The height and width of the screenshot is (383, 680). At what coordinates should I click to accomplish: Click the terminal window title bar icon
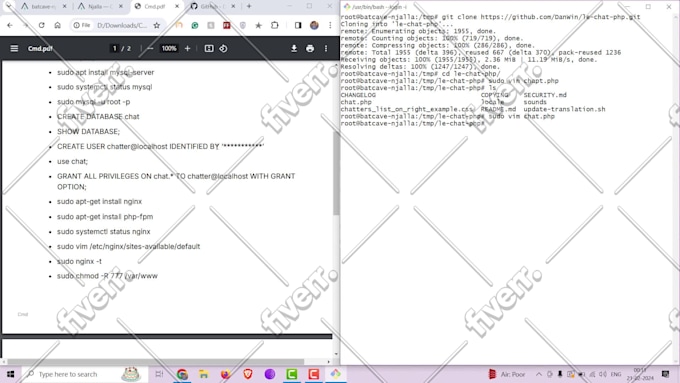[347, 7]
